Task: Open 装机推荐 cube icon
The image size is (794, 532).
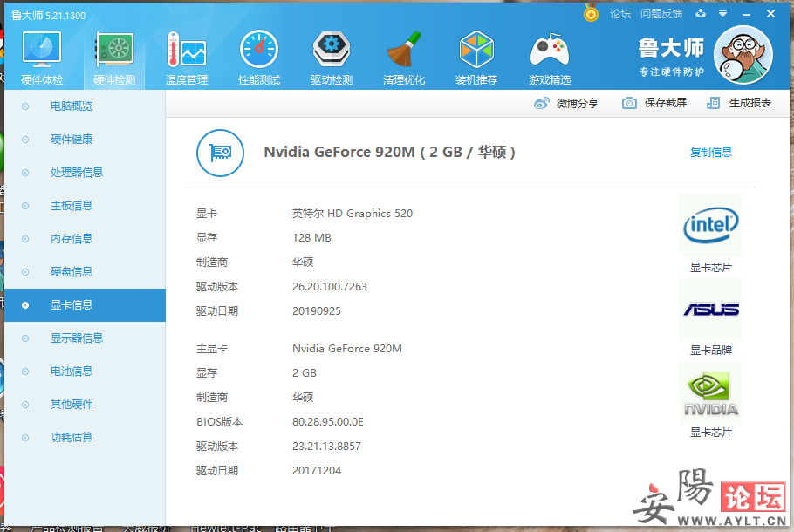Action: (x=476, y=49)
